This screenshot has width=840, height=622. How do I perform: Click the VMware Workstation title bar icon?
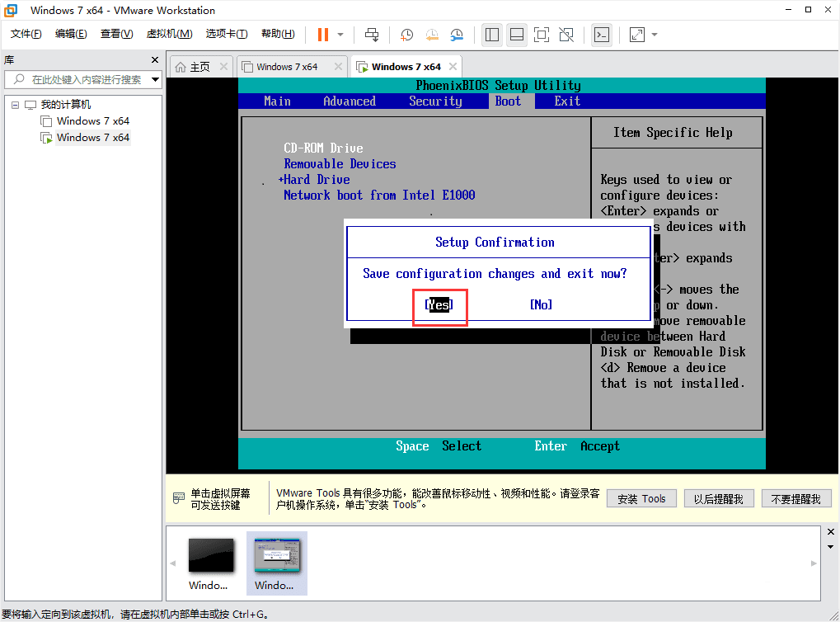click(11, 10)
